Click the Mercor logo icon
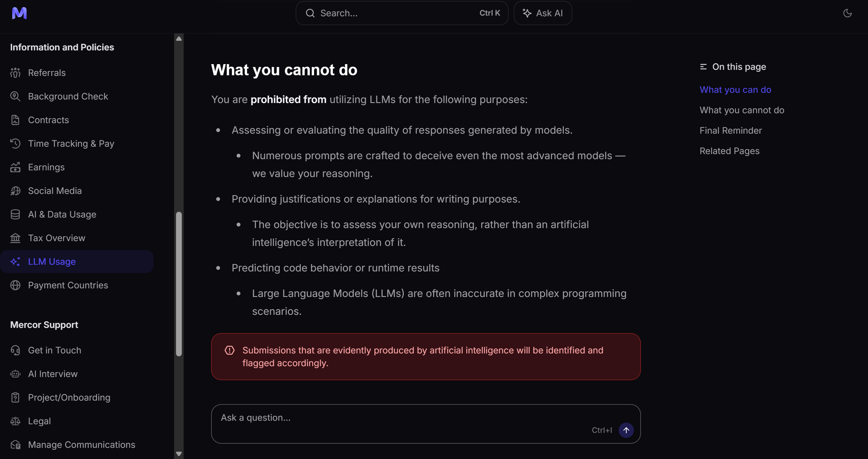 tap(19, 13)
